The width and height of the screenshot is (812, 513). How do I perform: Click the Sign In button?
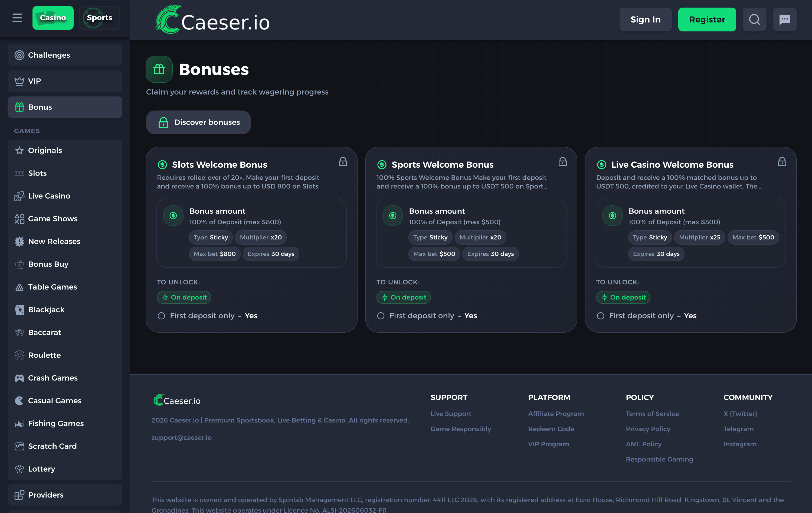pos(645,20)
